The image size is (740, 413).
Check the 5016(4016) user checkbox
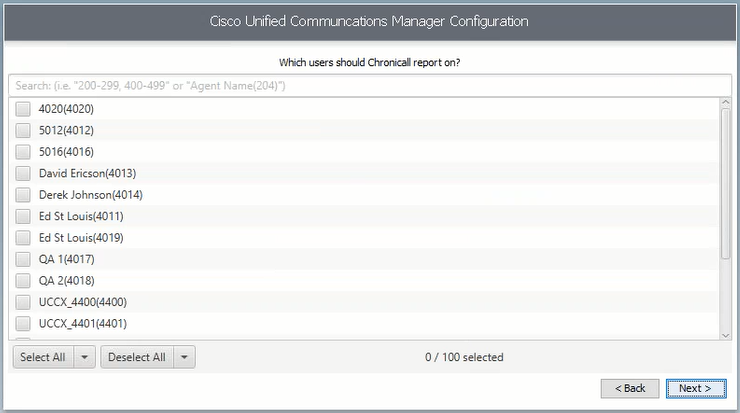tap(23, 152)
